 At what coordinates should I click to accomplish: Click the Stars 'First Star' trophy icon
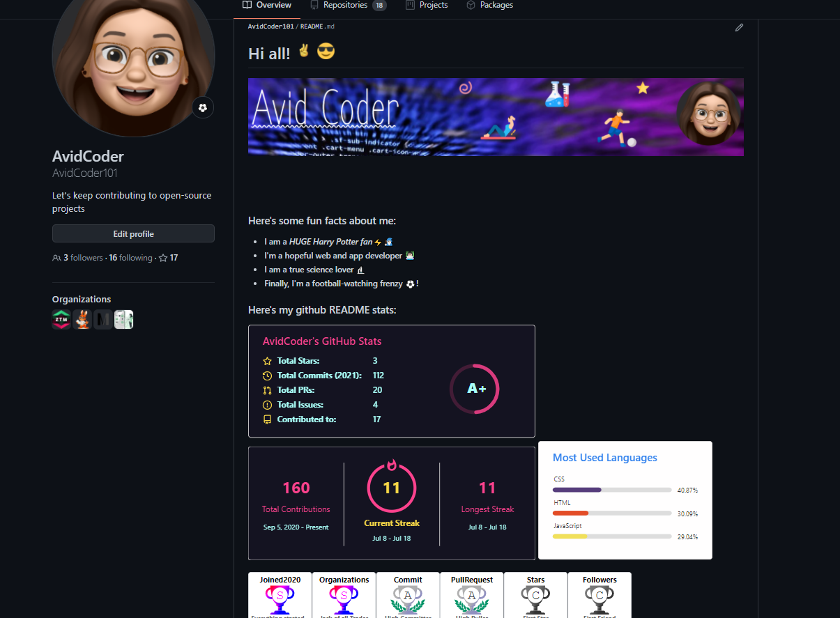[535, 598]
